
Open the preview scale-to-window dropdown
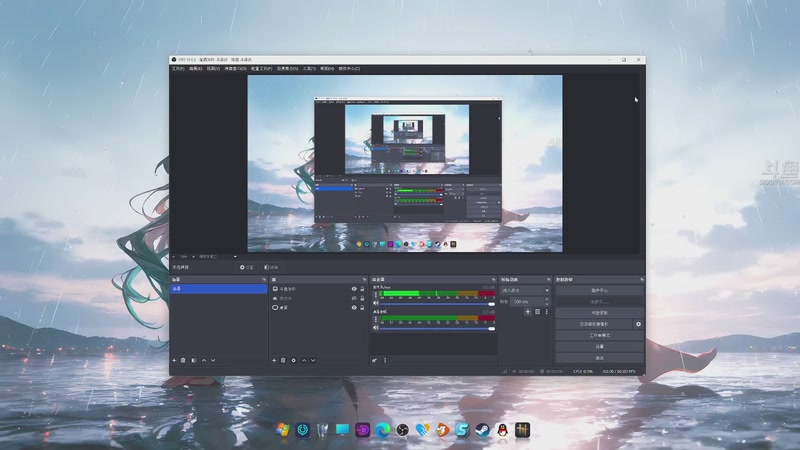coord(217,257)
